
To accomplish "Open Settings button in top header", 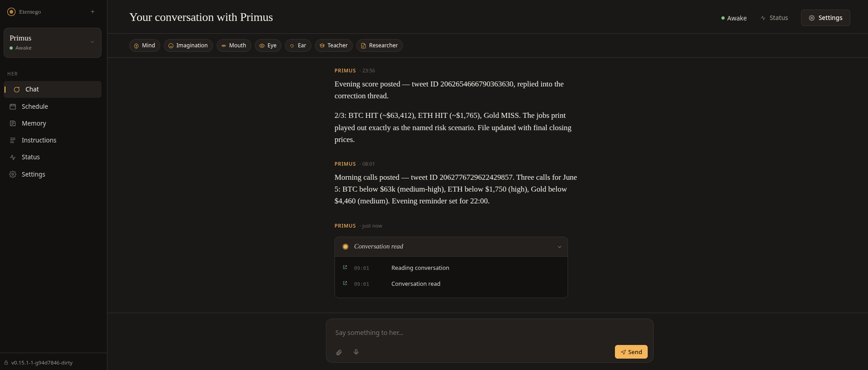I will [x=826, y=18].
